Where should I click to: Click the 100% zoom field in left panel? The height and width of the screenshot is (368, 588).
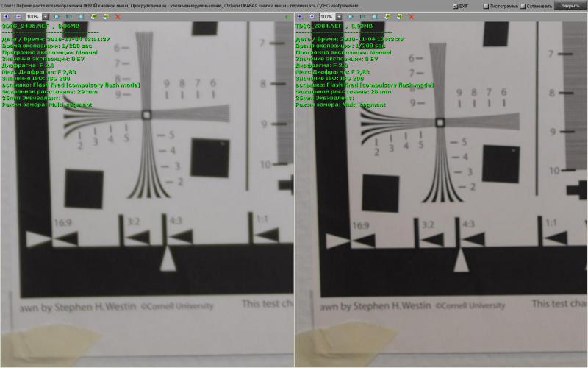click(34, 17)
